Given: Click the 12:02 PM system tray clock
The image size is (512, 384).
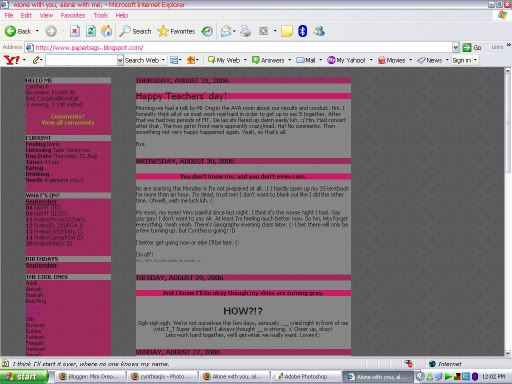Looking at the screenshot, I should pos(493,377).
